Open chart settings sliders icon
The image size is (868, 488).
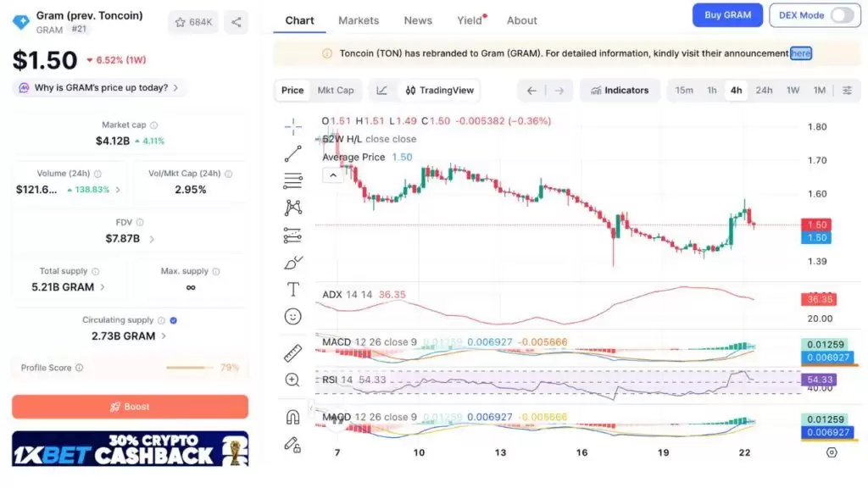tap(847, 90)
